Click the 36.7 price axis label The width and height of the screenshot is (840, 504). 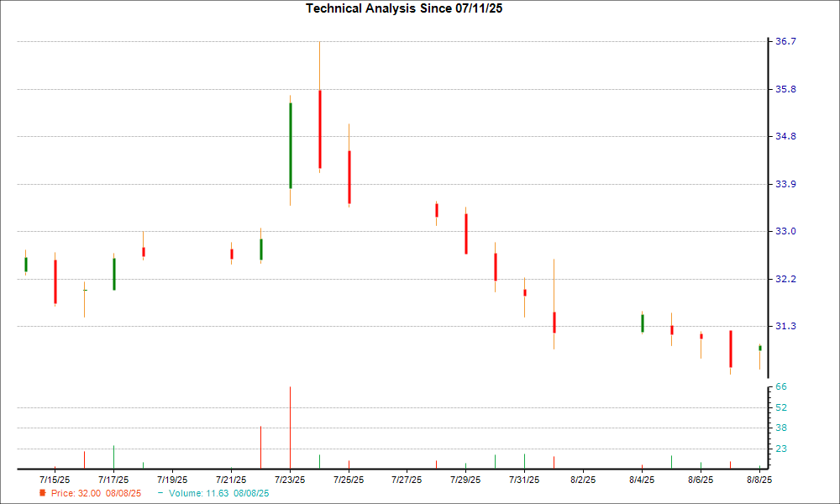[x=786, y=41]
